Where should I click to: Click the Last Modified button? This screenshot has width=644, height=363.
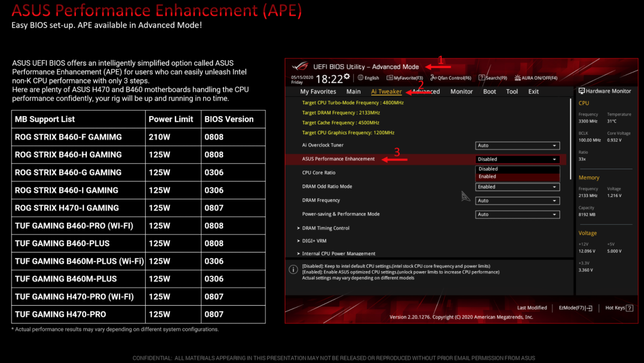[x=532, y=308]
